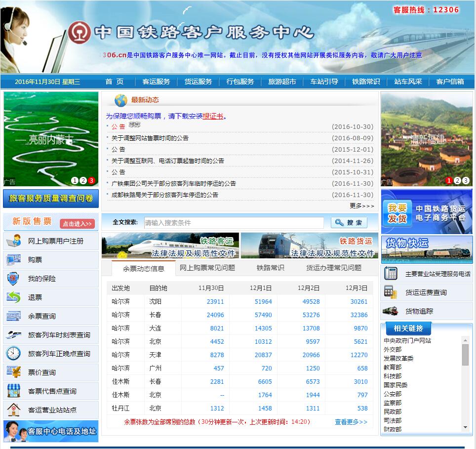Click the user registration icon beside 网上购票用户注册

point(14,241)
